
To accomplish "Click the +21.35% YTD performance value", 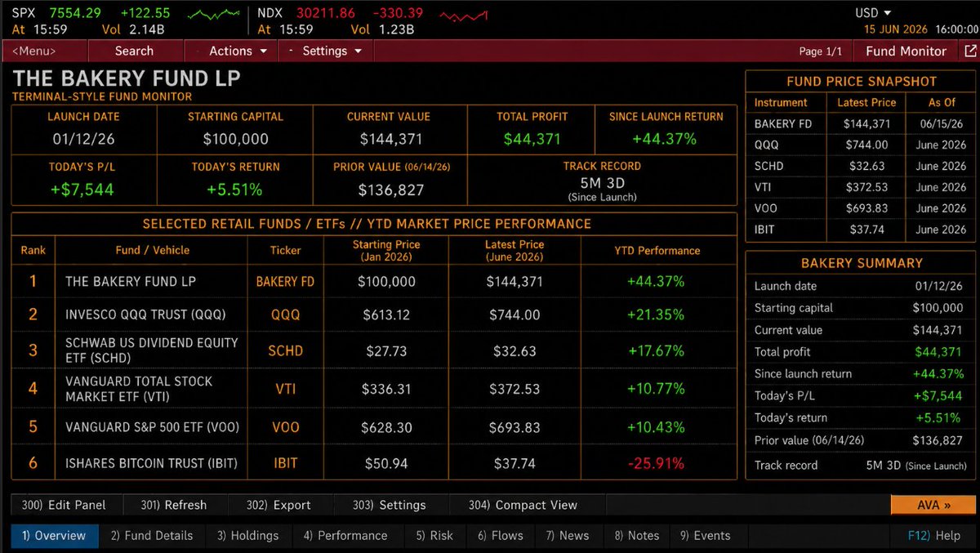I will 656,314.
